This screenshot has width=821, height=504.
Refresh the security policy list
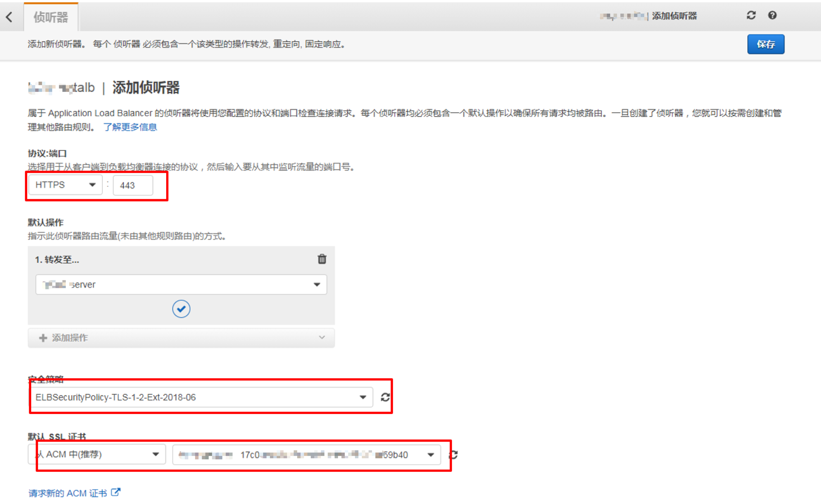tap(385, 397)
